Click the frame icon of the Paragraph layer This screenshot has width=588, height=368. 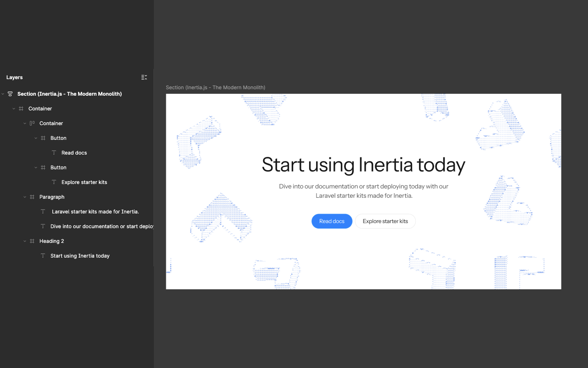click(32, 197)
